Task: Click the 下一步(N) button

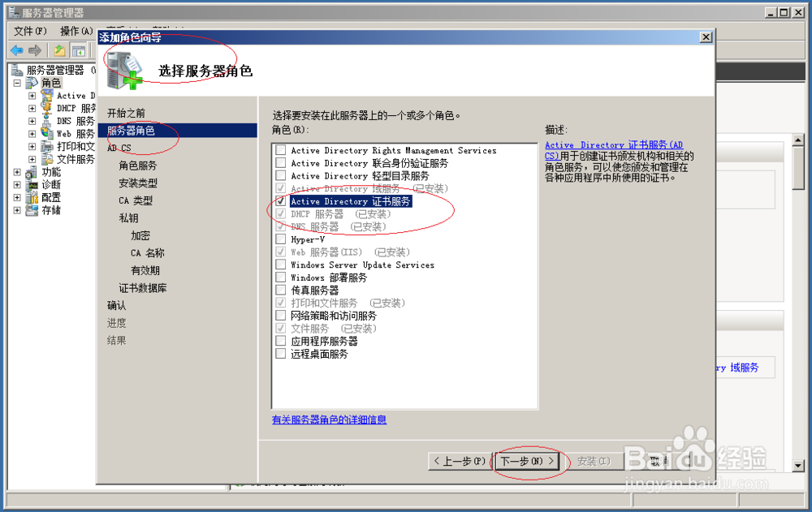Action: (x=527, y=461)
